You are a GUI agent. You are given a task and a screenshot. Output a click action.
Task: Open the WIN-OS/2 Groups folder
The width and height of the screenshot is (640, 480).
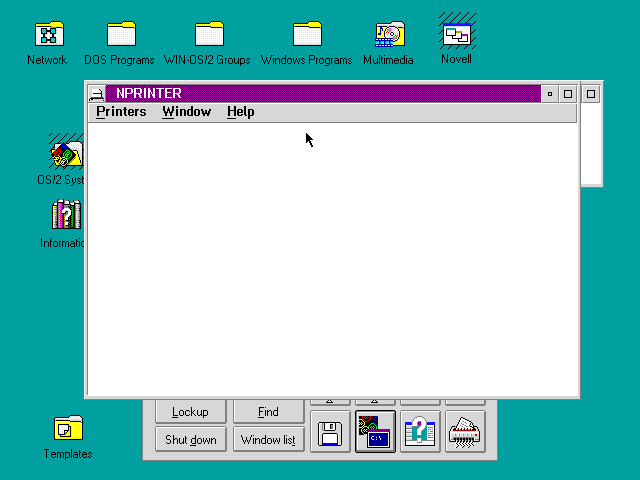(209, 34)
